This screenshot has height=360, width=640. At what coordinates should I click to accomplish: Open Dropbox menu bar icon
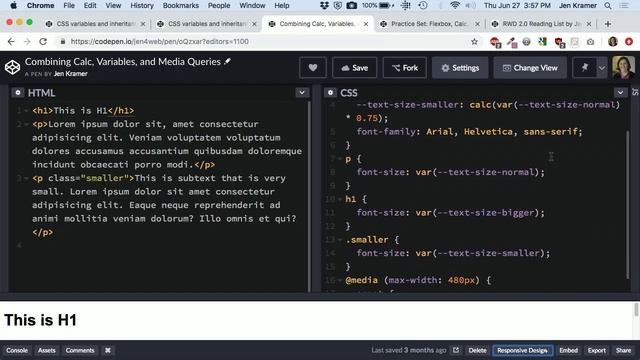tap(324, 6)
